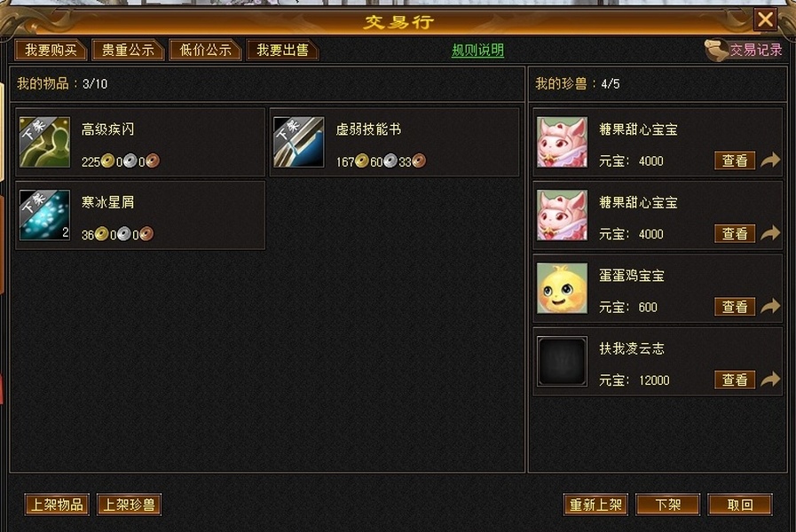
Task: Click the 上架物品 button
Action: pyautogui.click(x=57, y=505)
